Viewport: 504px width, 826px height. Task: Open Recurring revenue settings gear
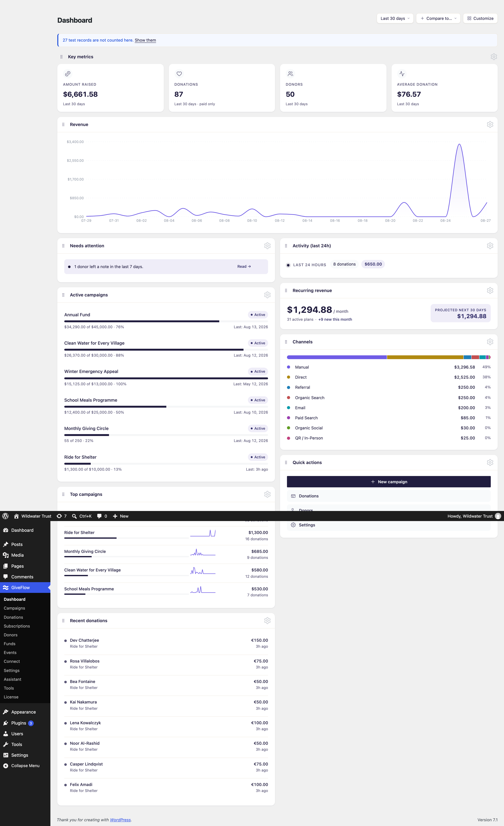point(490,290)
